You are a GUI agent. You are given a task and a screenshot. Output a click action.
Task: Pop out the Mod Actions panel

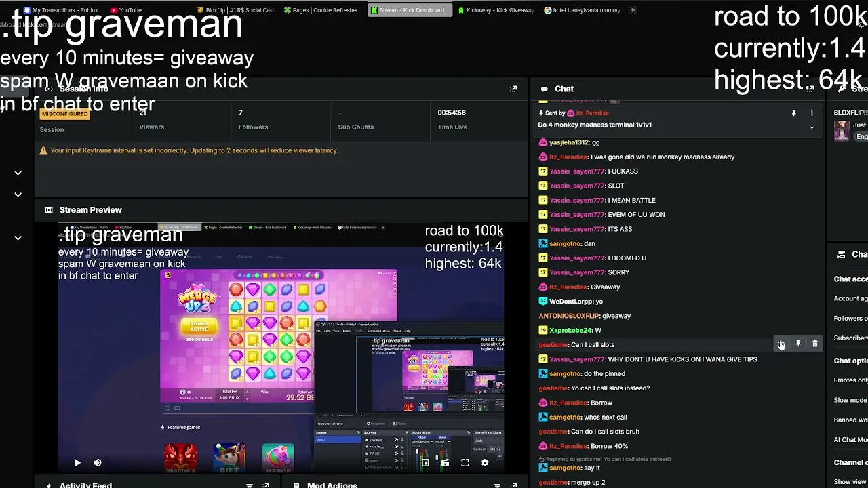pyautogui.click(x=513, y=485)
